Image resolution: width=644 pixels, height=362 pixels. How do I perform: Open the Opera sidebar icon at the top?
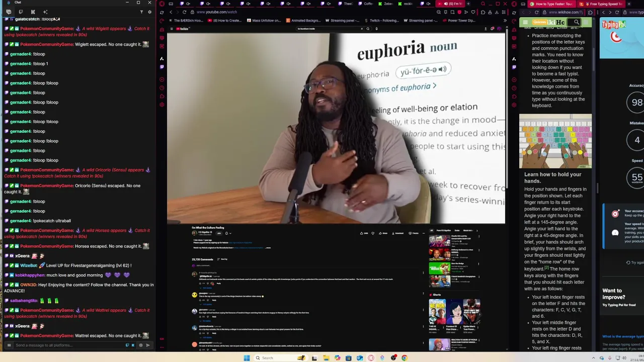click(162, 4)
